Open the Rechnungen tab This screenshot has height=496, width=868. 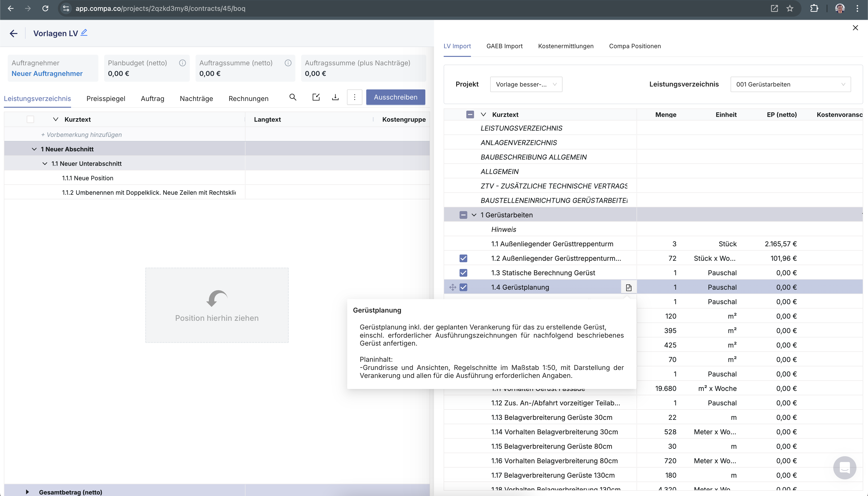(x=248, y=98)
